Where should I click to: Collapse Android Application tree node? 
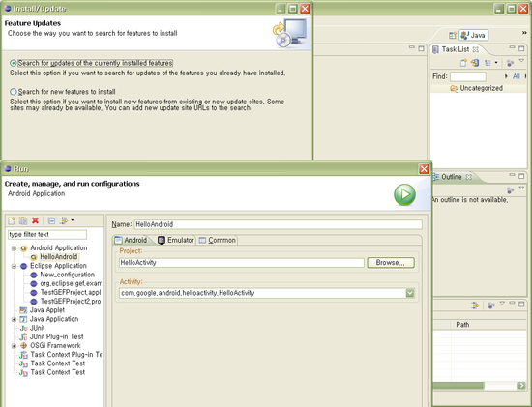tap(14, 248)
